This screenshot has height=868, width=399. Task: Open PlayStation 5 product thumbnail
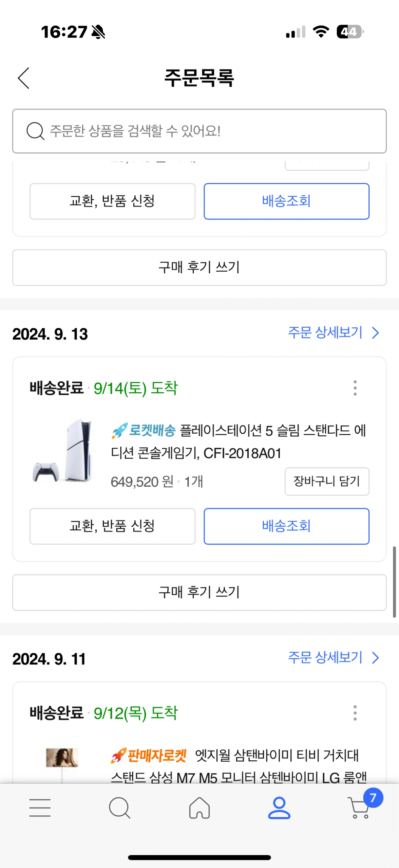pyautogui.click(x=63, y=451)
